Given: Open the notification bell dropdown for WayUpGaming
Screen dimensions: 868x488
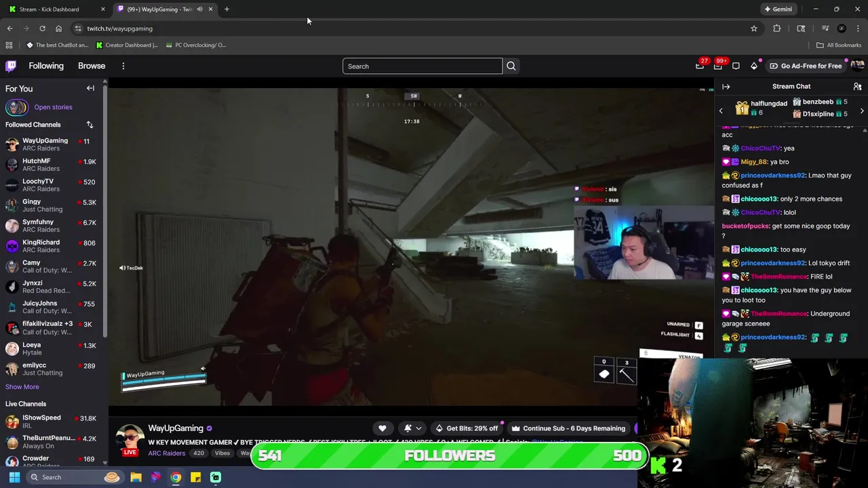Looking at the screenshot, I should click(412, 428).
